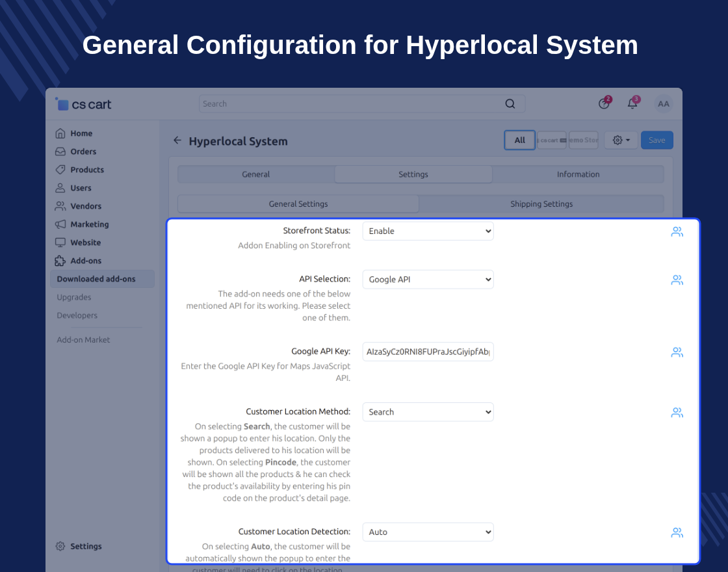Screen dimensions: 728x572
Task: Switch to the Settings tab
Action: (413, 174)
